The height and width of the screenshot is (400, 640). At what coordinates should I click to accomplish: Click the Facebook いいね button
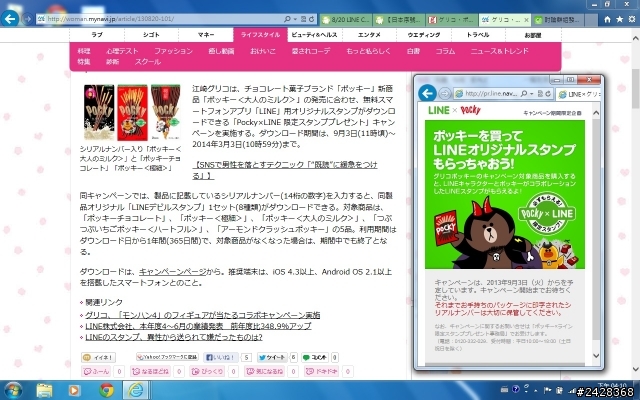click(221, 358)
